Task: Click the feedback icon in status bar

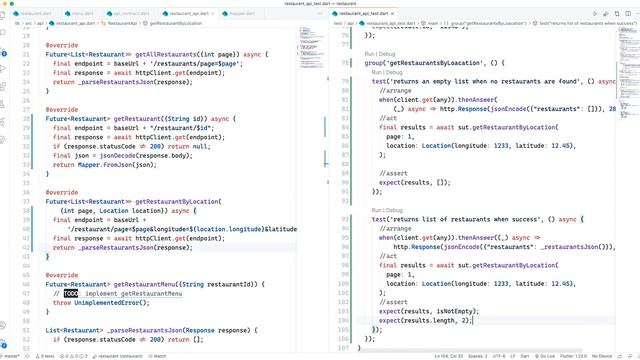Action: click(620, 356)
